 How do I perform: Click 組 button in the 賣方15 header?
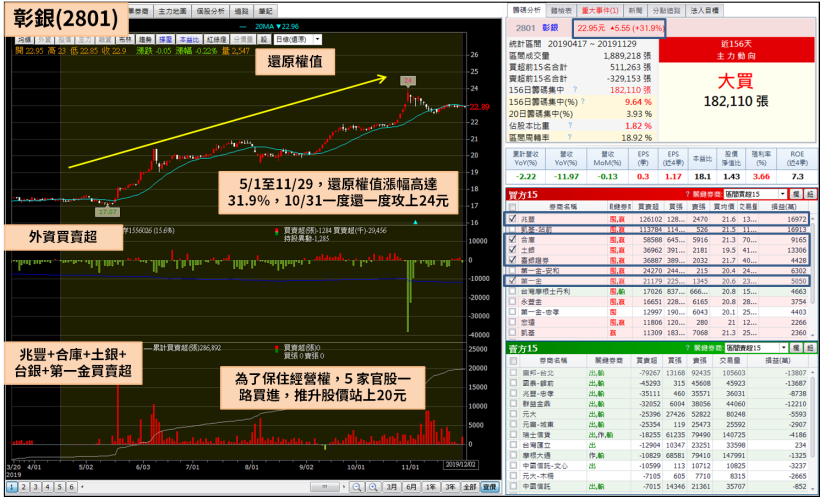(x=810, y=348)
